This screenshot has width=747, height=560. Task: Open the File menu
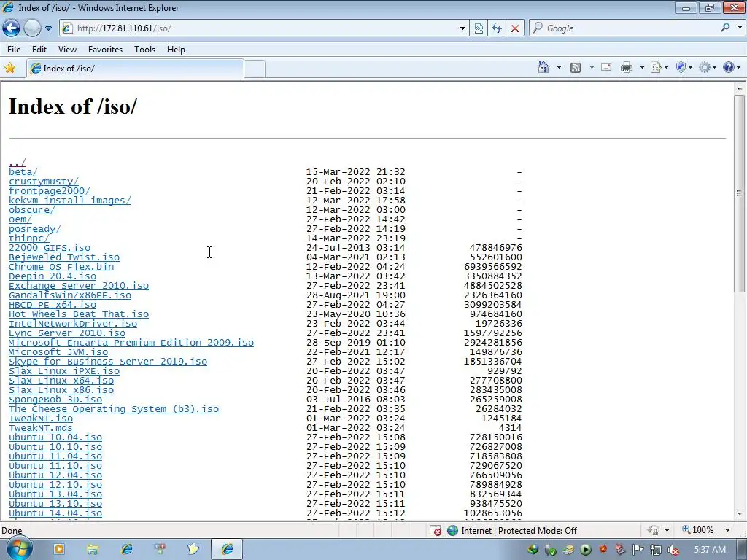[x=14, y=50]
